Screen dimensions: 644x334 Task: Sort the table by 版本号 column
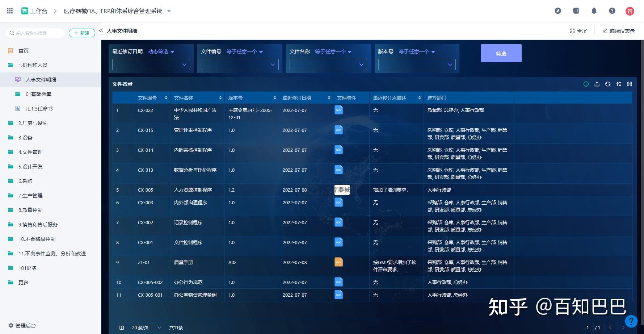pos(274,97)
